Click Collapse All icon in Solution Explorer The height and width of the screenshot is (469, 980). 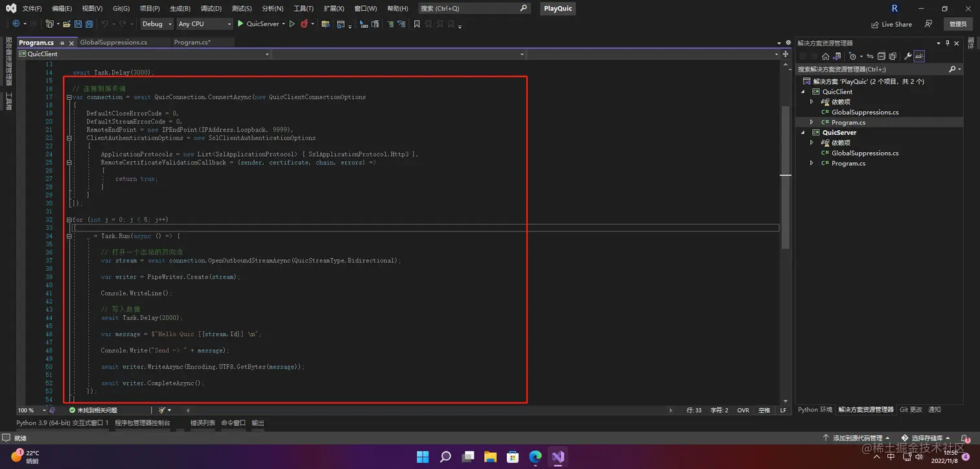pos(881,56)
